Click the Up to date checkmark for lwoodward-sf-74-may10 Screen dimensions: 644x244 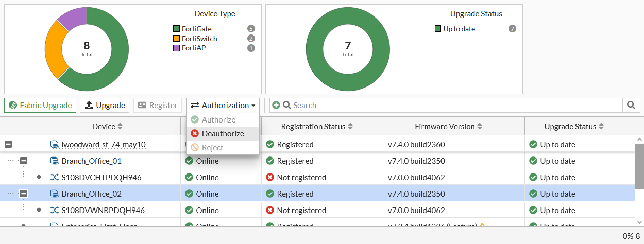533,144
